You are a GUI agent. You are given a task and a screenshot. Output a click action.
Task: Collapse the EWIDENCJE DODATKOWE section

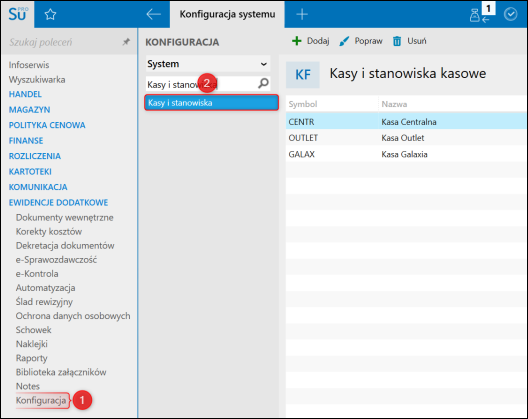[x=59, y=202]
